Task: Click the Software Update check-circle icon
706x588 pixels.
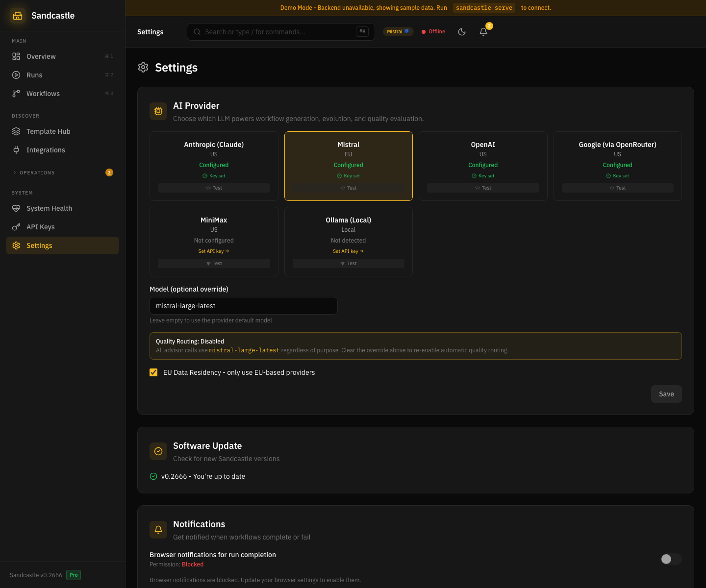Action: [158, 451]
